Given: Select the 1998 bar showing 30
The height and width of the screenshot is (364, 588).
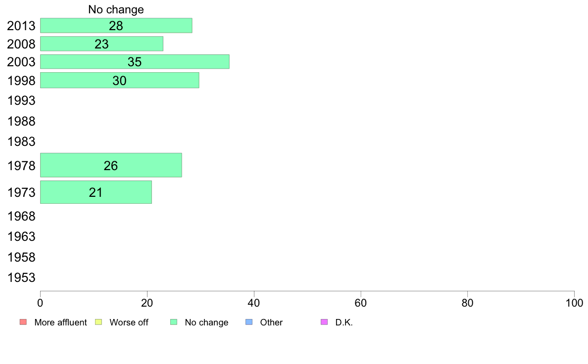Looking at the screenshot, I should click(120, 80).
